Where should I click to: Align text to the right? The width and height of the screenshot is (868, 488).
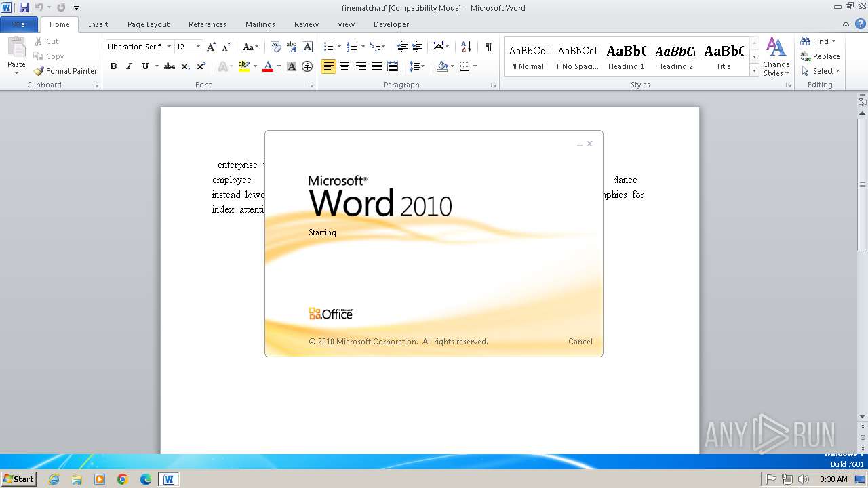tap(361, 66)
